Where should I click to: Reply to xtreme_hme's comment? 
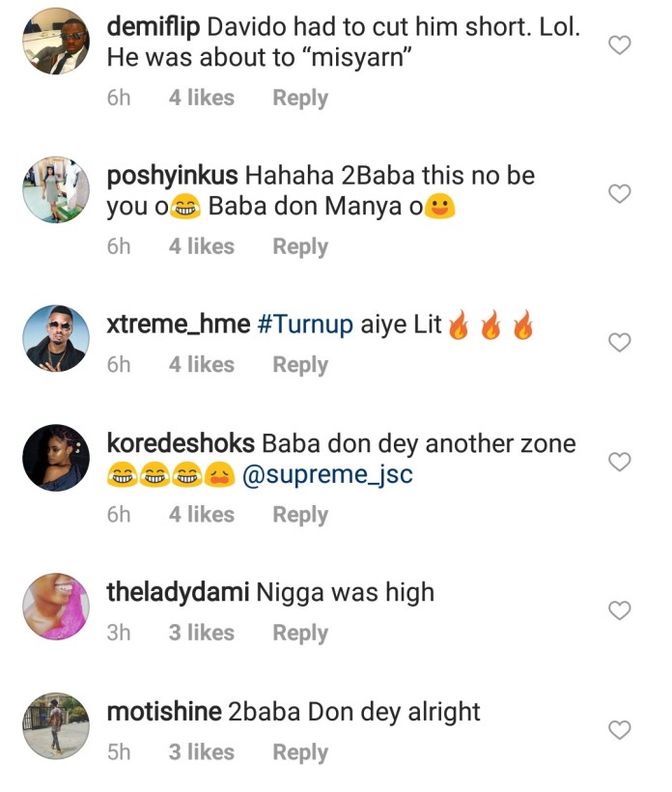click(299, 365)
